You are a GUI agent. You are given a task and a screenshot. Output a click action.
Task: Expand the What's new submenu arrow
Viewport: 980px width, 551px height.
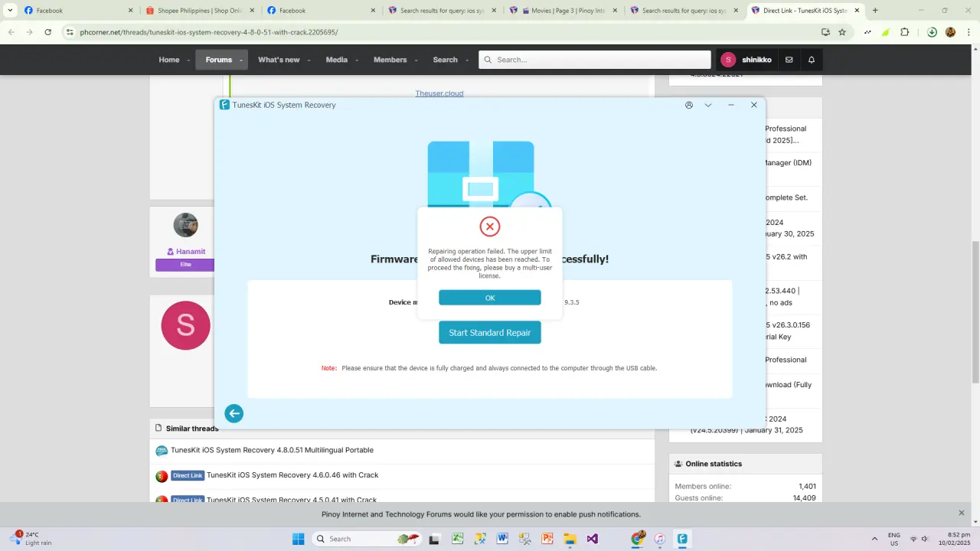pyautogui.click(x=309, y=60)
